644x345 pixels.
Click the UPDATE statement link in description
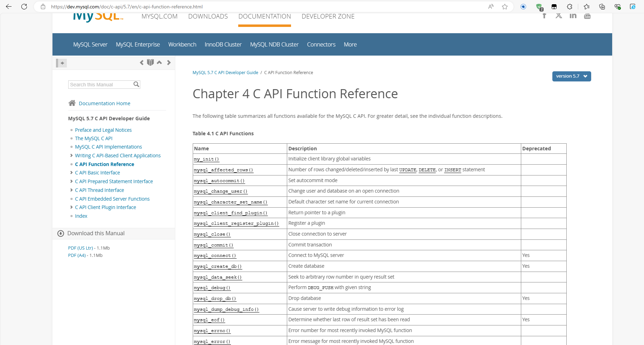click(408, 170)
